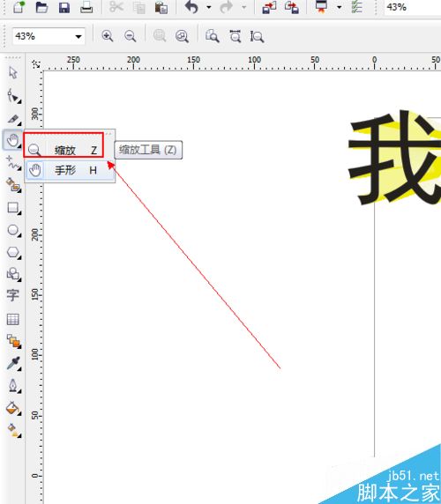The width and height of the screenshot is (441, 504).
Task: Select the Interactive Fill tool
Action: (13, 431)
